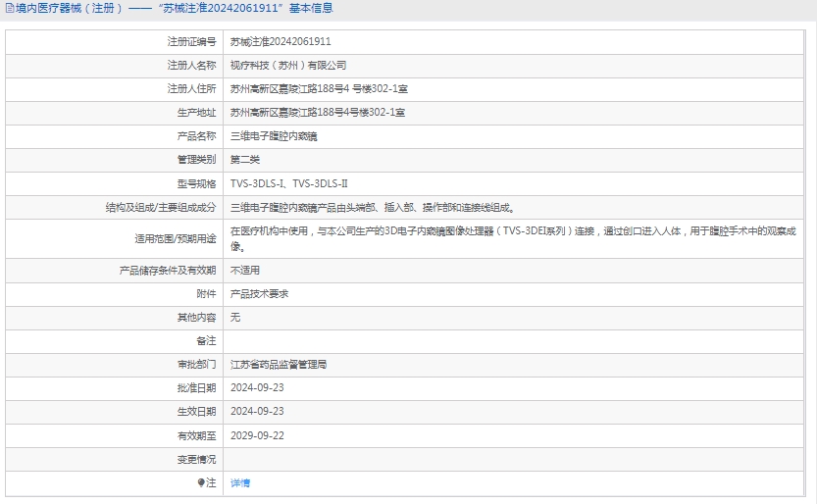817x504 pixels.
Task: Click attachment value 产品技术要求
Action: point(259,293)
